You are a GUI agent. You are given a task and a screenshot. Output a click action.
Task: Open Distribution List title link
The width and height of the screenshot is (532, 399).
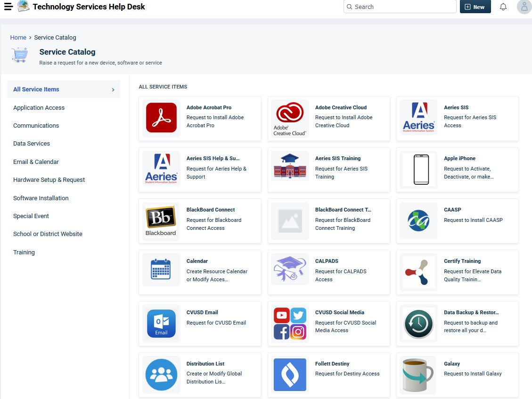(205, 363)
